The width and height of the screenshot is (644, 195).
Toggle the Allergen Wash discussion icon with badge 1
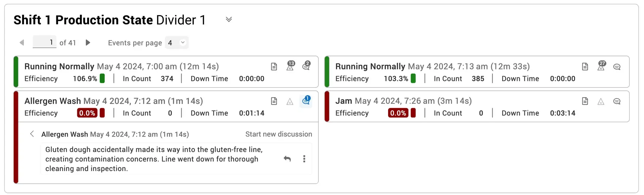tap(306, 101)
